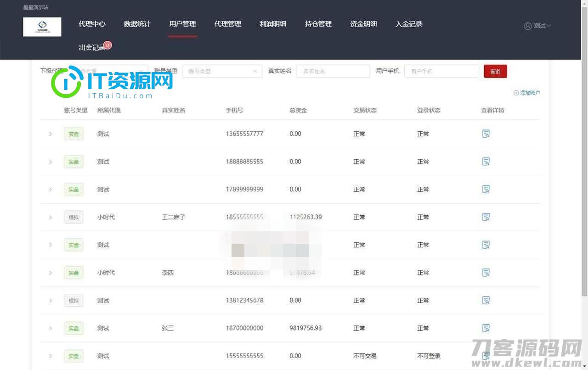
Task: Open detail icon for 王二麻子 row
Action: [486, 217]
